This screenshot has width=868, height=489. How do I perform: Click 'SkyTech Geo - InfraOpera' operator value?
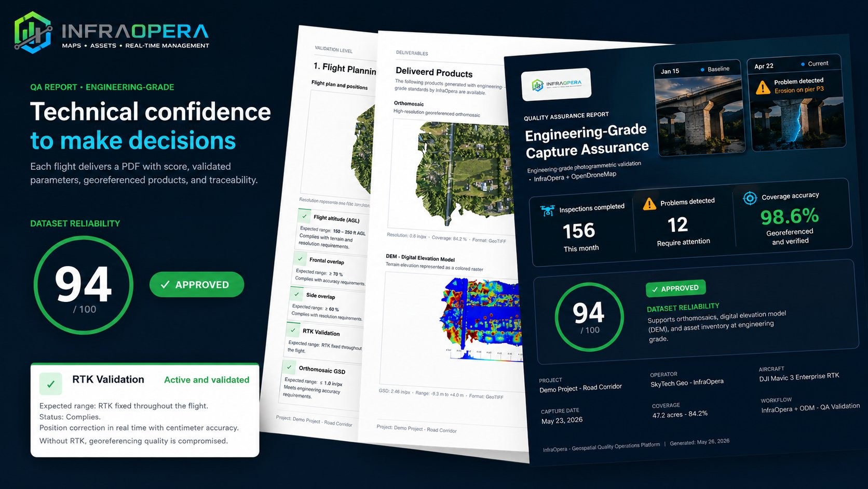point(687,382)
